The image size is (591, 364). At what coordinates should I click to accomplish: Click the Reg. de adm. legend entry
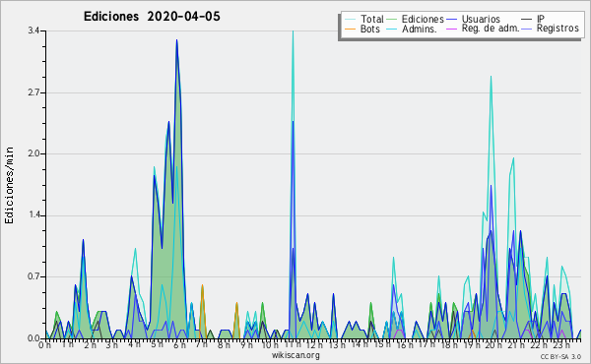pos(483,29)
